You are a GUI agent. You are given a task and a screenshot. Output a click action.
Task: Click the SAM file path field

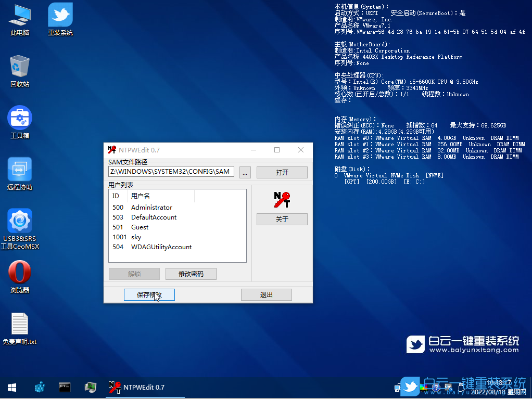pyautogui.click(x=171, y=172)
